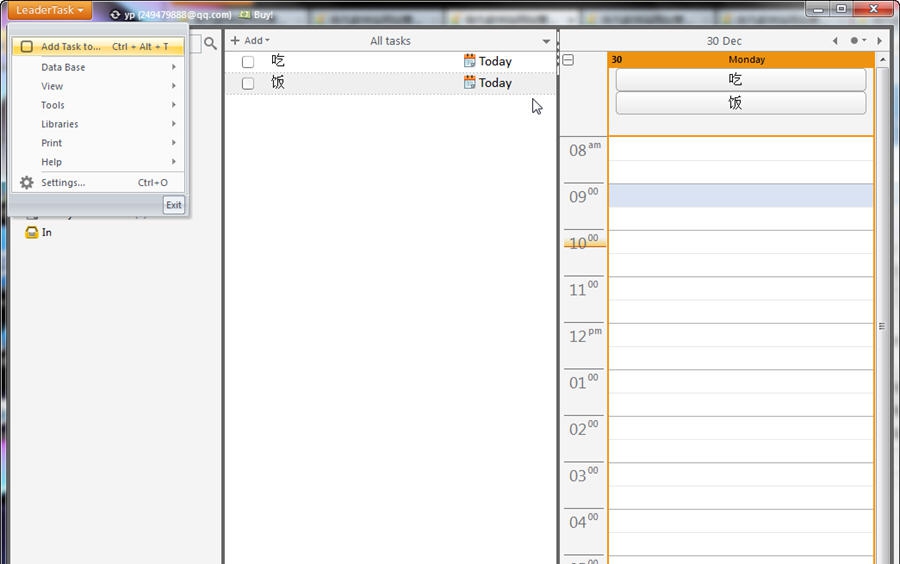
Task: Click the Settings gear icon in the menu
Action: [x=26, y=182]
